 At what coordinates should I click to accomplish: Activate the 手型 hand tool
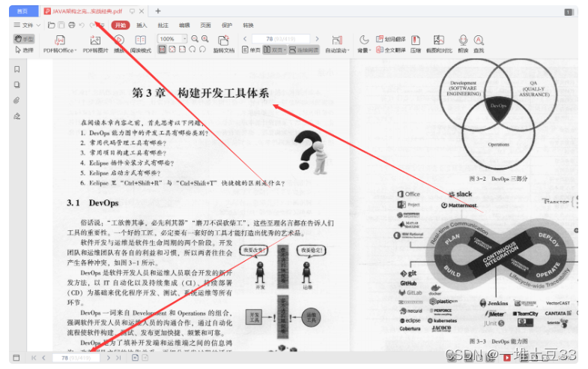pyautogui.click(x=24, y=39)
